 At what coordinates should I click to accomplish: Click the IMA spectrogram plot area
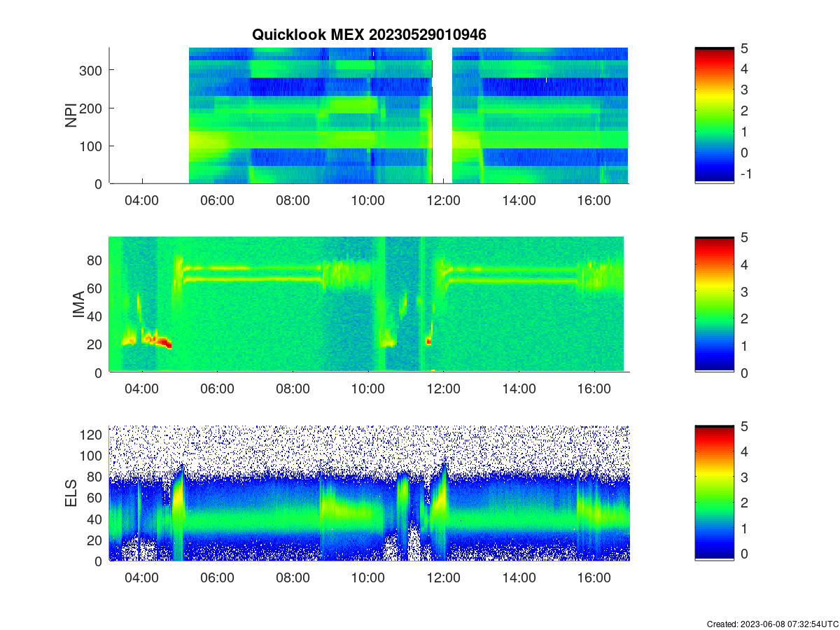pyautogui.click(x=369, y=304)
